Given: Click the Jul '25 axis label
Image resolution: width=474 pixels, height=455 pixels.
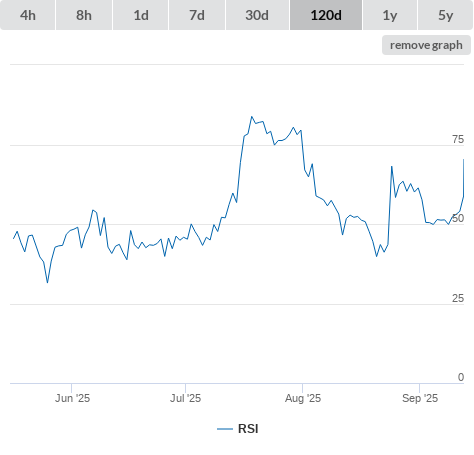Looking at the screenshot, I should [185, 398].
